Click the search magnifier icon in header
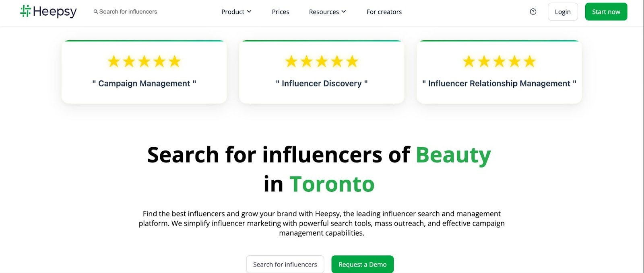The image size is (644, 273). tap(96, 12)
